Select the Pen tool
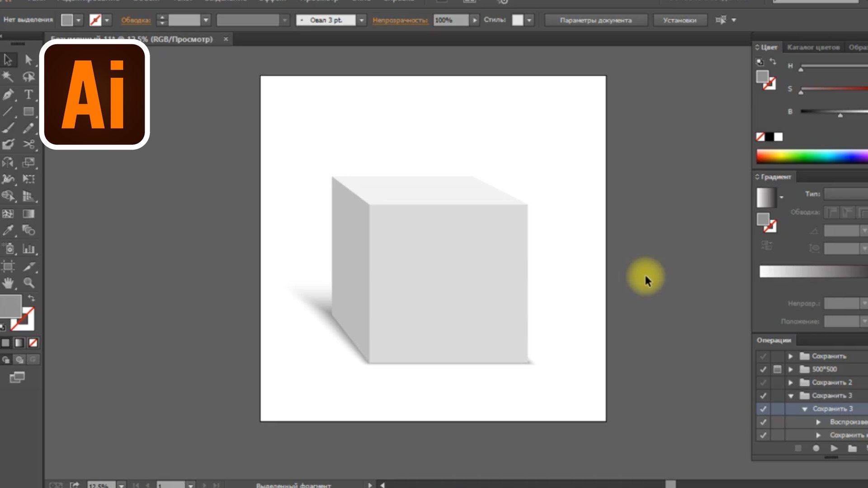 point(8,94)
